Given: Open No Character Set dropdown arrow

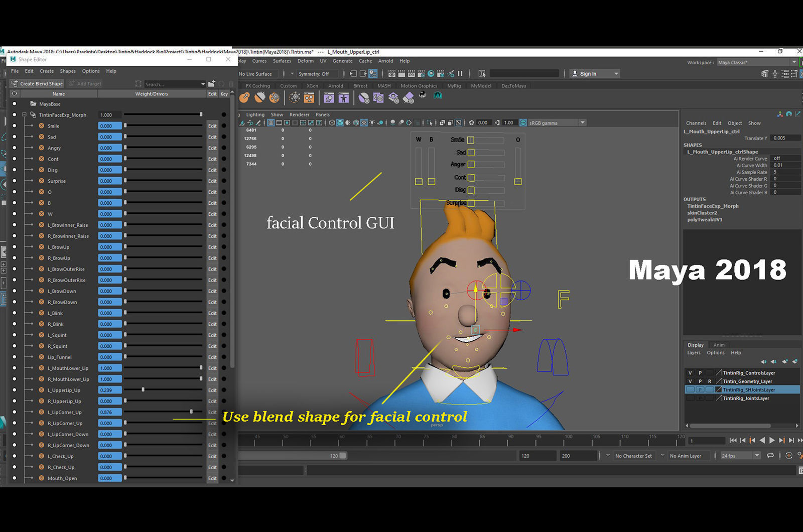Looking at the screenshot, I should 607,456.
